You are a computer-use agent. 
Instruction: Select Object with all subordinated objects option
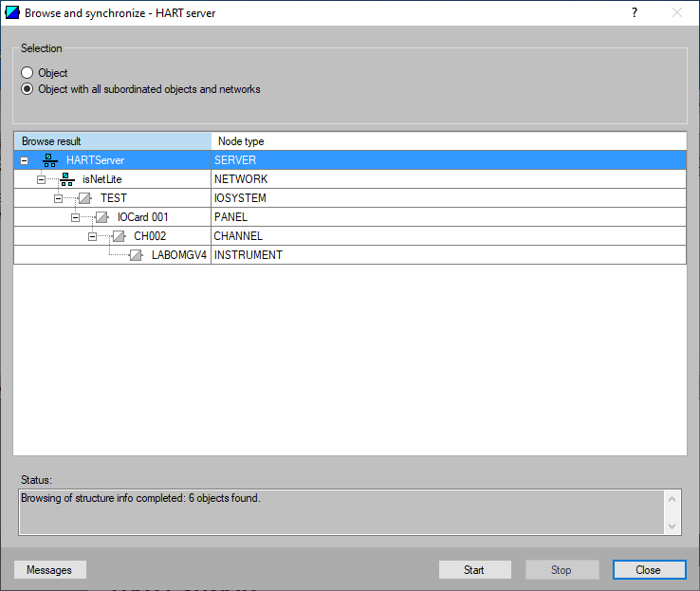tap(28, 89)
